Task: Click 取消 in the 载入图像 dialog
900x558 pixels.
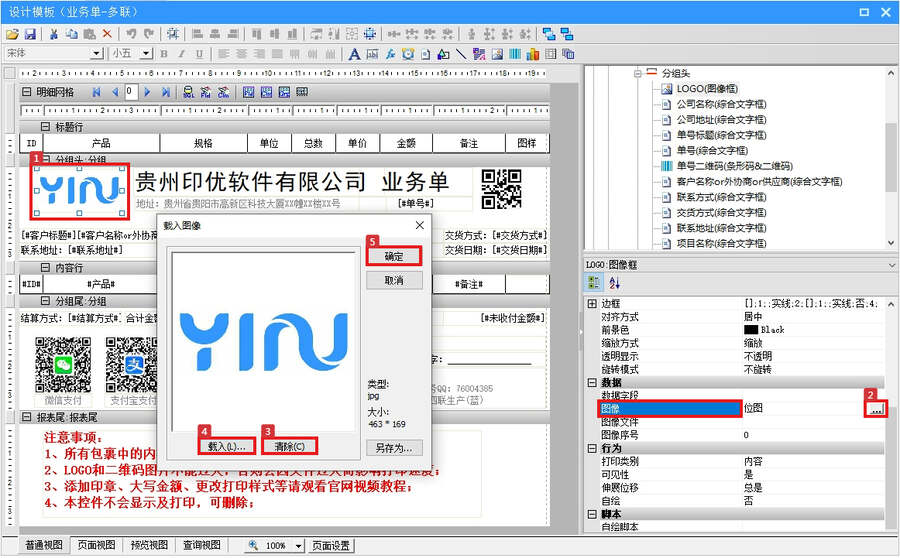Action: [394, 281]
